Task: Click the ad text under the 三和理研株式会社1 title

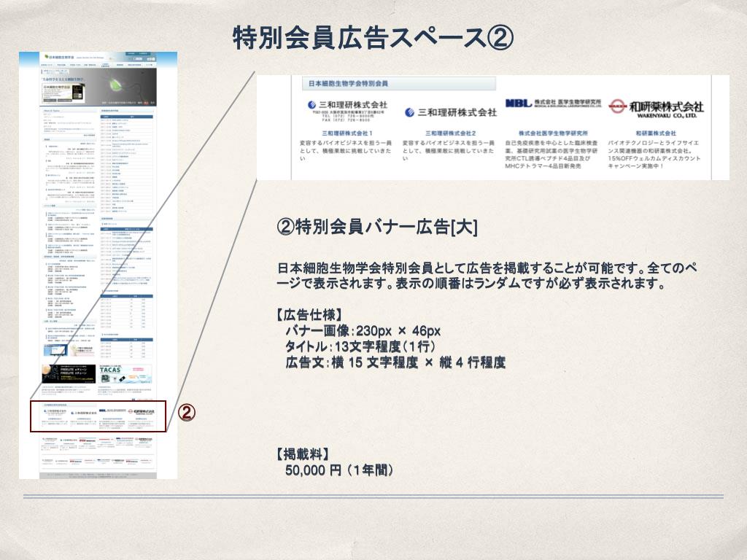Action: point(346,150)
